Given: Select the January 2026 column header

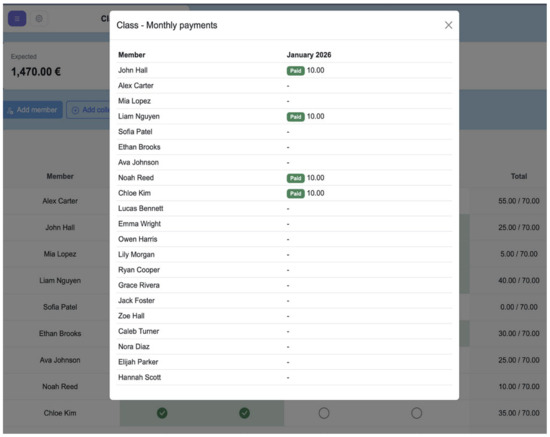Looking at the screenshot, I should click(309, 55).
